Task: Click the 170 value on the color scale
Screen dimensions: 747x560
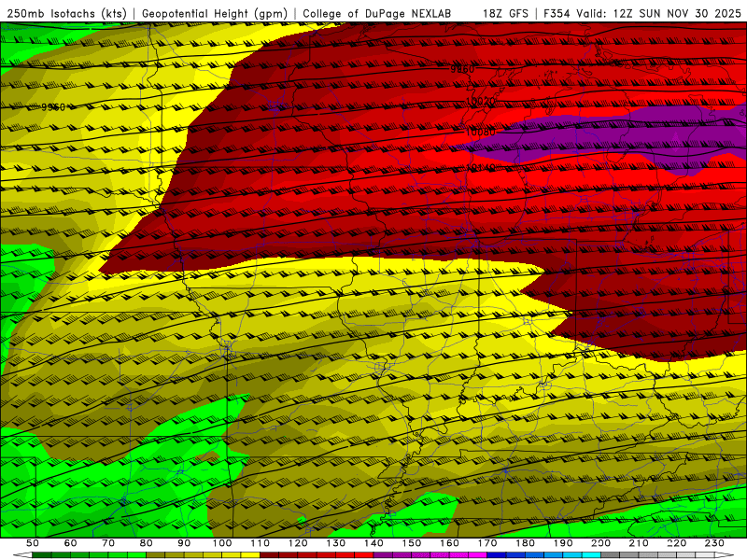Action: 487,543
